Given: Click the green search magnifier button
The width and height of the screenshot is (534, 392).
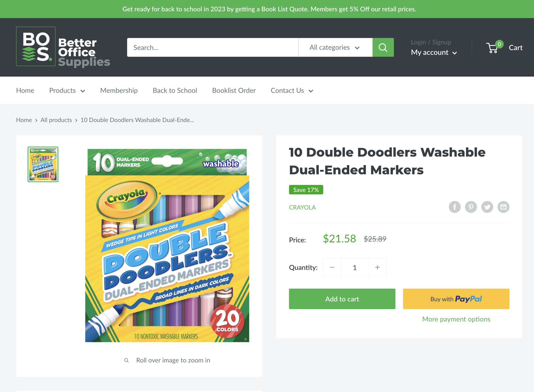Looking at the screenshot, I should (383, 47).
